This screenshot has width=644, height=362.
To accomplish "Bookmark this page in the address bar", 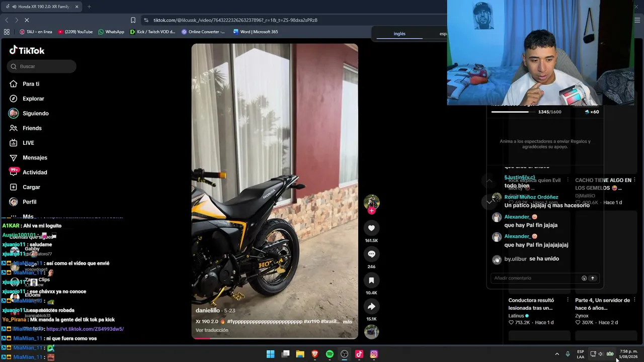I will (x=133, y=20).
